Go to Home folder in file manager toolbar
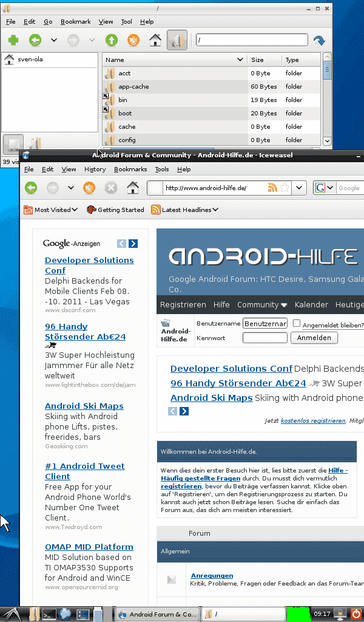Image resolution: width=364 pixels, height=622 pixels. (x=155, y=40)
